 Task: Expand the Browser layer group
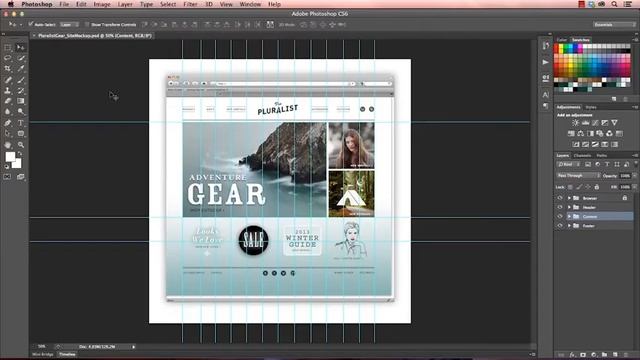tap(569, 198)
